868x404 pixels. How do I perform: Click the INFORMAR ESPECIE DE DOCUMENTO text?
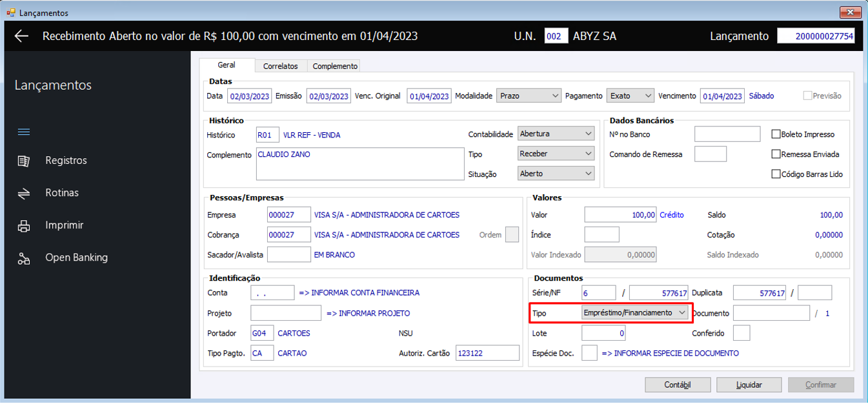coord(671,353)
